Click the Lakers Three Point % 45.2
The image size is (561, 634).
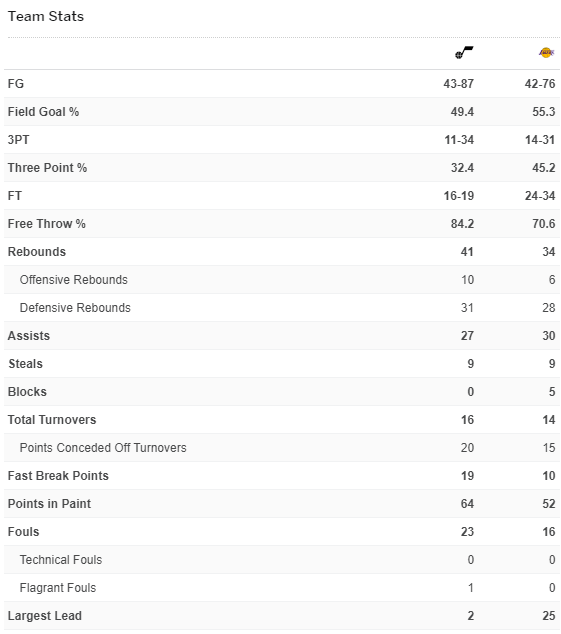(544, 168)
